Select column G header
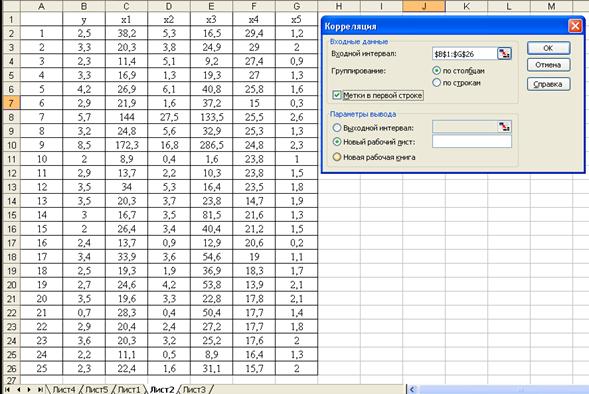This screenshot has width=589, height=394. (296, 6)
